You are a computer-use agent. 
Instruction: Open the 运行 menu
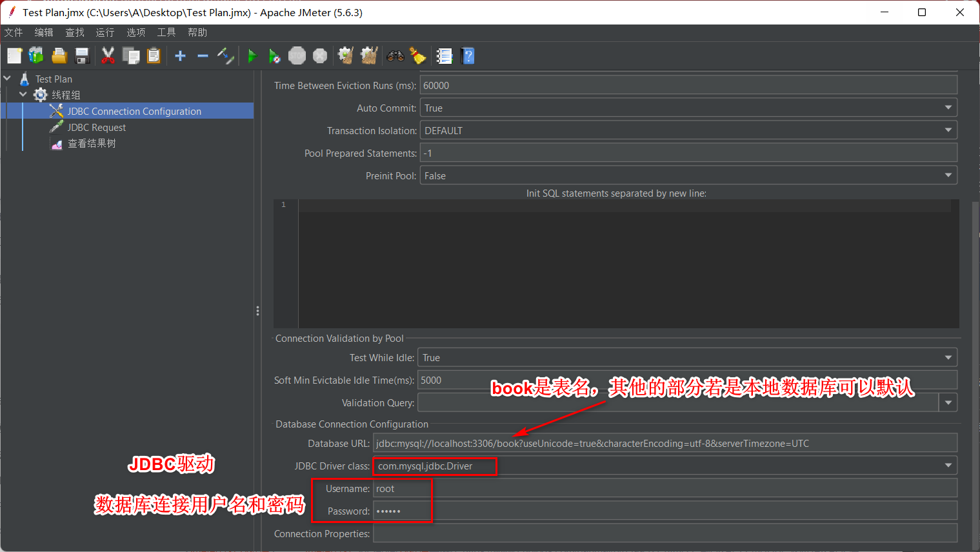[105, 32]
